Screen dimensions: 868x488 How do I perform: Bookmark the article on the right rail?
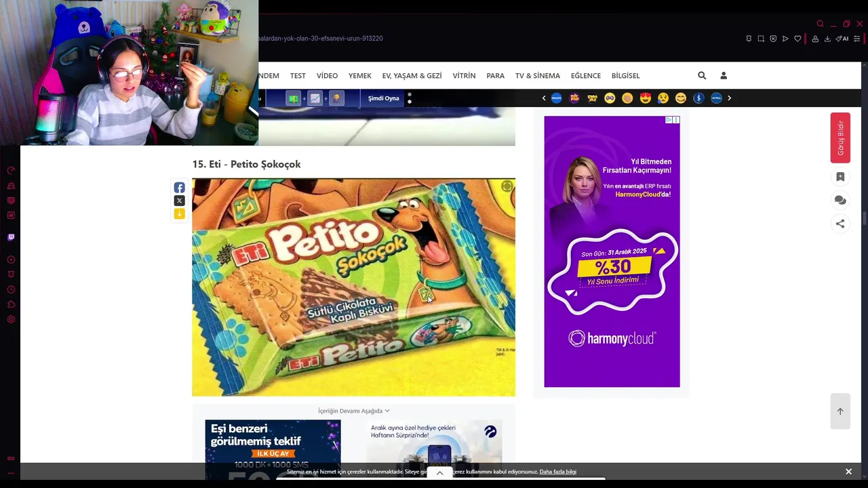840,177
